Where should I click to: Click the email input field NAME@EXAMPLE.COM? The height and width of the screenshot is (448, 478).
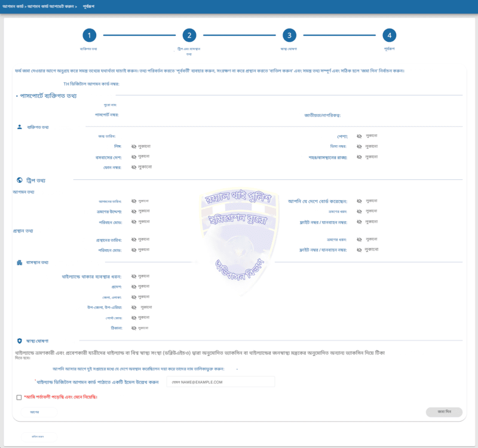[220, 382]
